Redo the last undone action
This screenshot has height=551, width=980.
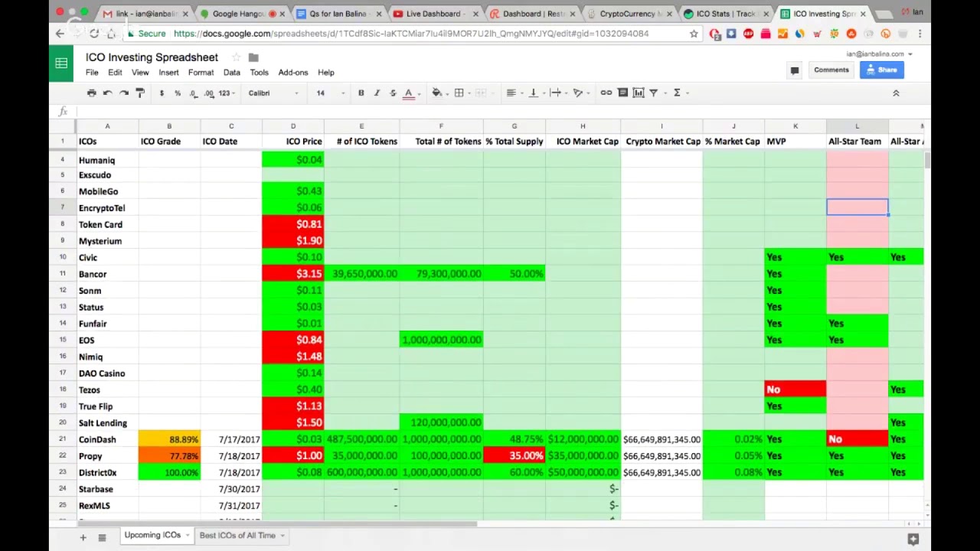point(123,93)
